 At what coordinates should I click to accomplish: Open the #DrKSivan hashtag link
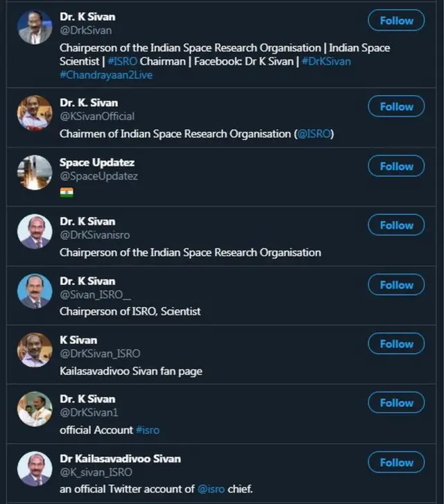[x=326, y=62]
